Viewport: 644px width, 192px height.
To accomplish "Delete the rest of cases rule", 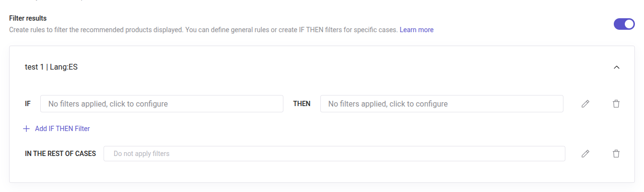I will 616,154.
